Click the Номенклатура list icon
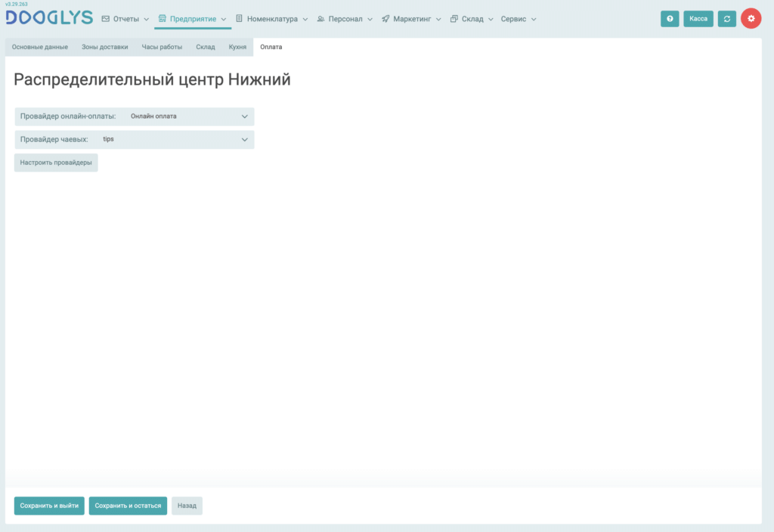 239,19
